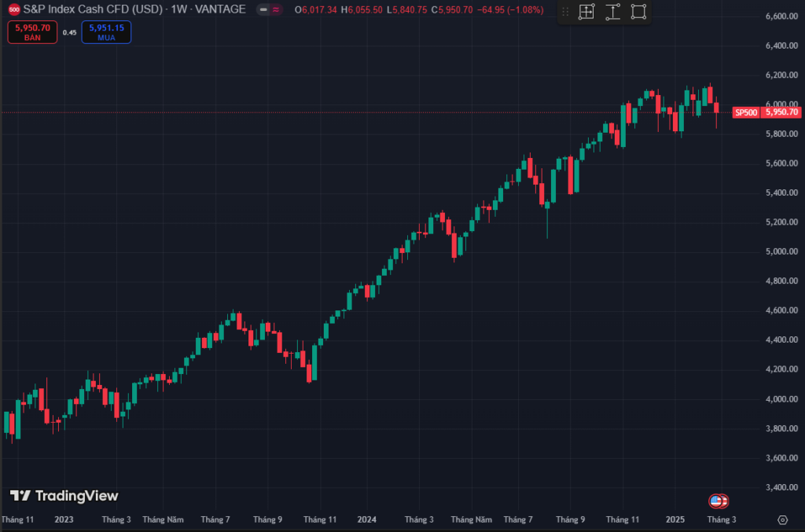Screen dimensions: 805x532
Task: Click the 4,800.00 price axis label
Action: pyautogui.click(x=781, y=281)
